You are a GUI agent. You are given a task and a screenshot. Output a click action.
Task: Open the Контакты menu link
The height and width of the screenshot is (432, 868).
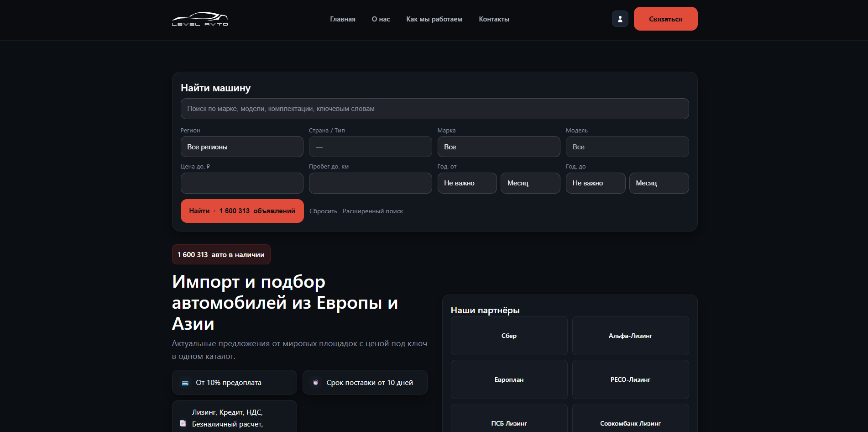coord(494,19)
